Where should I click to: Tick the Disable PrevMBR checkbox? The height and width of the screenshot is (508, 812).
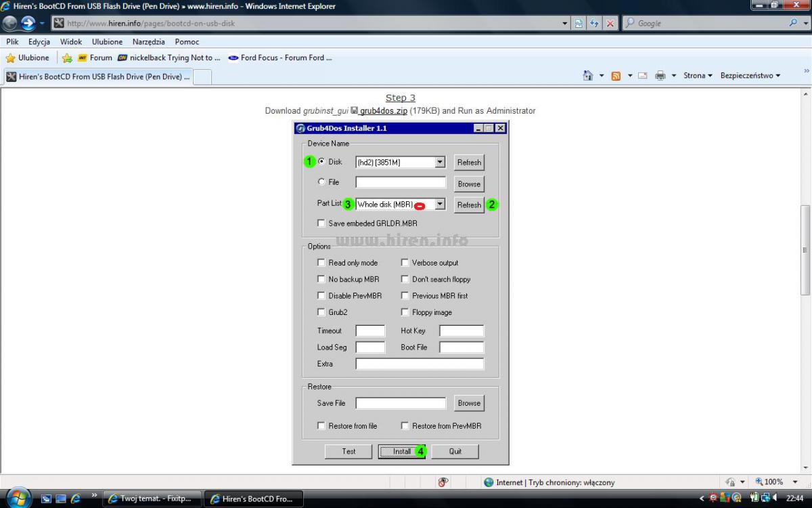tap(321, 295)
